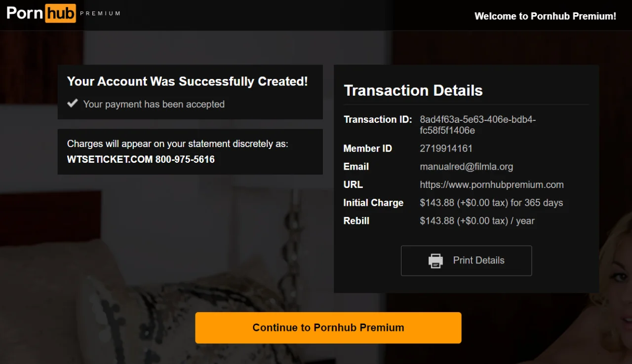Click the Email field label
This screenshot has height=364, width=632.
click(x=356, y=167)
